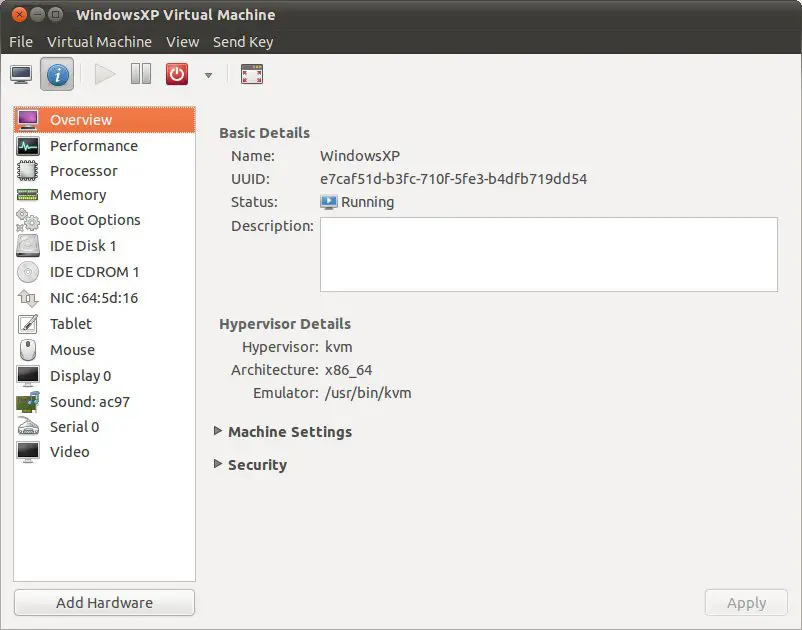
Task: Switch to fullscreen view icon
Action: click(252, 74)
